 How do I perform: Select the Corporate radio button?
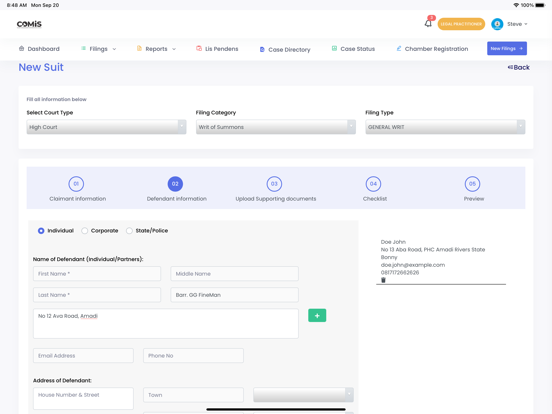click(84, 231)
